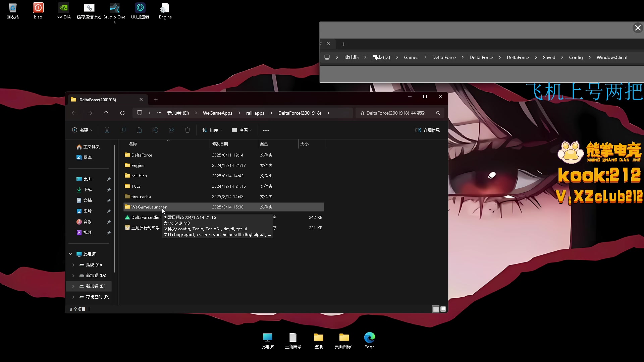
Task: Close the DeltaForce(2001918) tab
Action: click(x=141, y=100)
